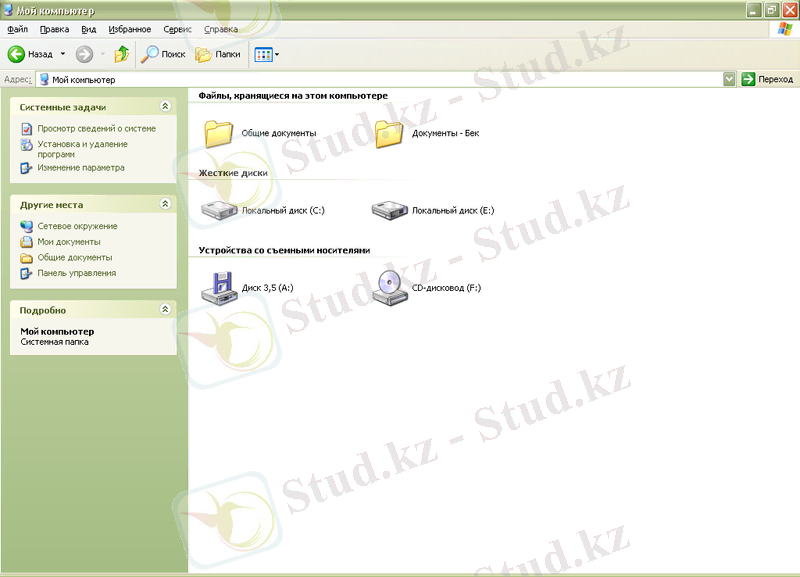Click the Назад button label
The image size is (800, 577).
coord(40,54)
